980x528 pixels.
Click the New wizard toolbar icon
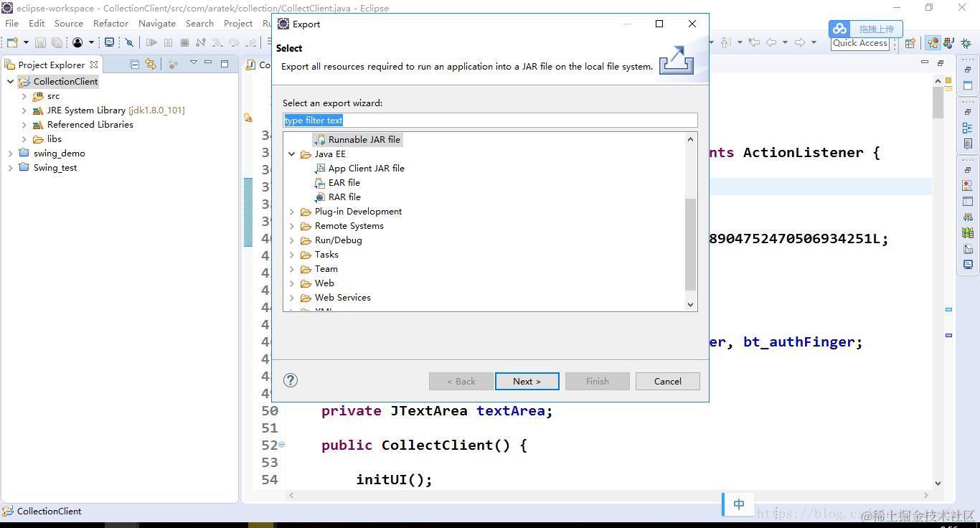[12, 43]
